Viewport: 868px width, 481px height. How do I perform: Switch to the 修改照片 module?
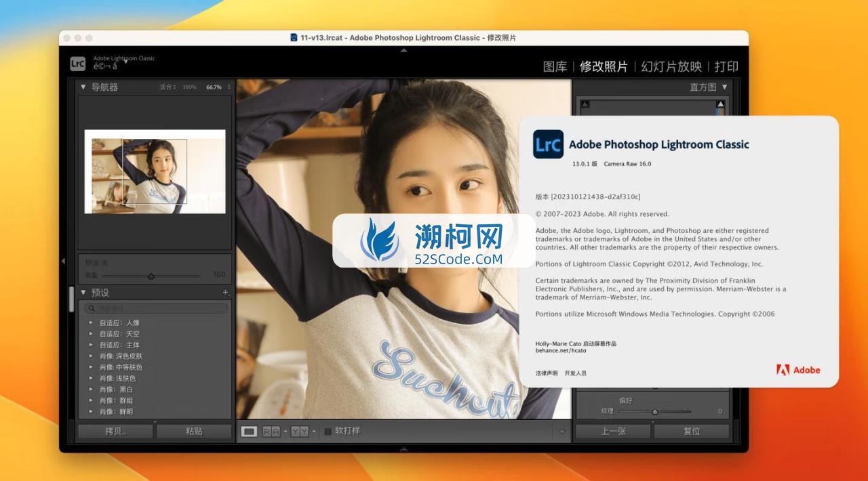coord(604,66)
